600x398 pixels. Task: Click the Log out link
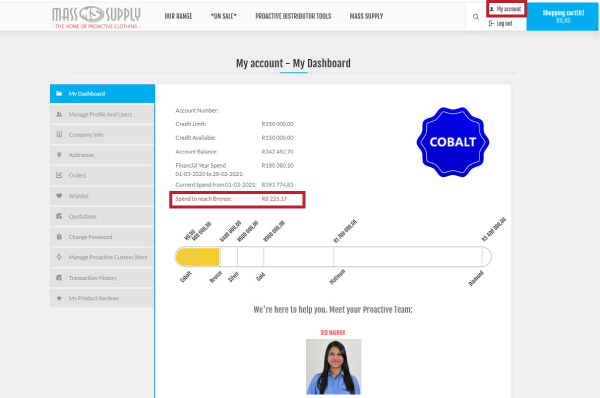coord(501,23)
